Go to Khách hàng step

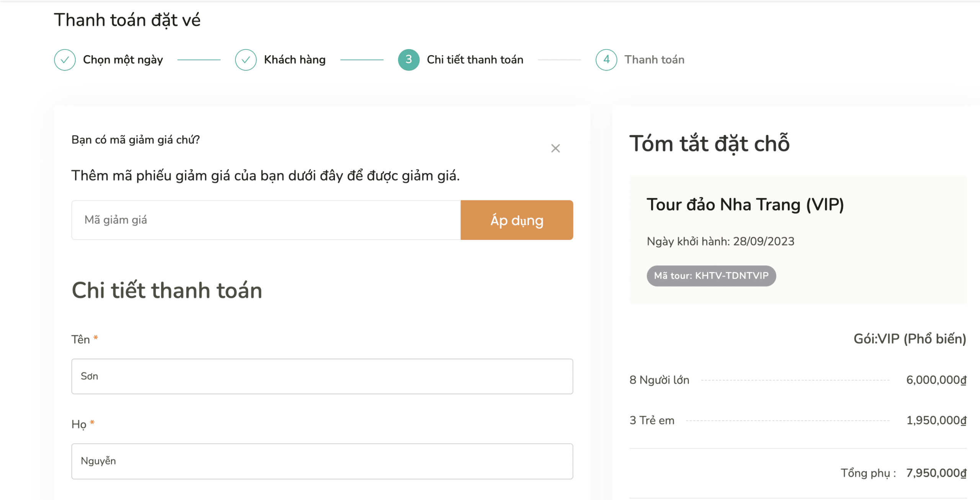pos(294,60)
